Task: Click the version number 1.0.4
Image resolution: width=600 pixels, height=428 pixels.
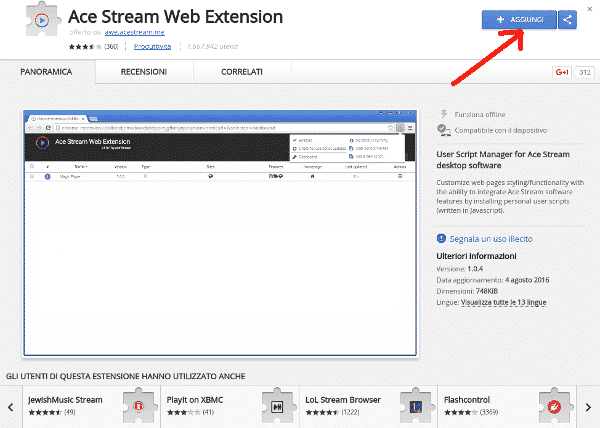Action: [x=475, y=269]
